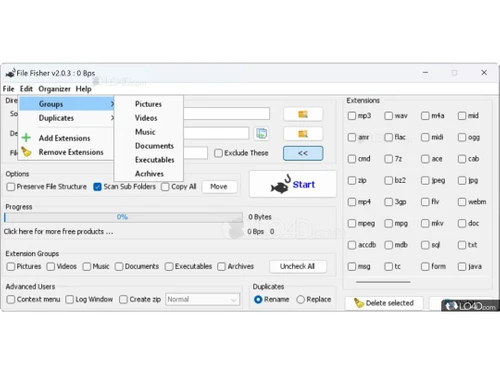Check the flac extension
Viewport: 500px width, 375px height.
388,137
